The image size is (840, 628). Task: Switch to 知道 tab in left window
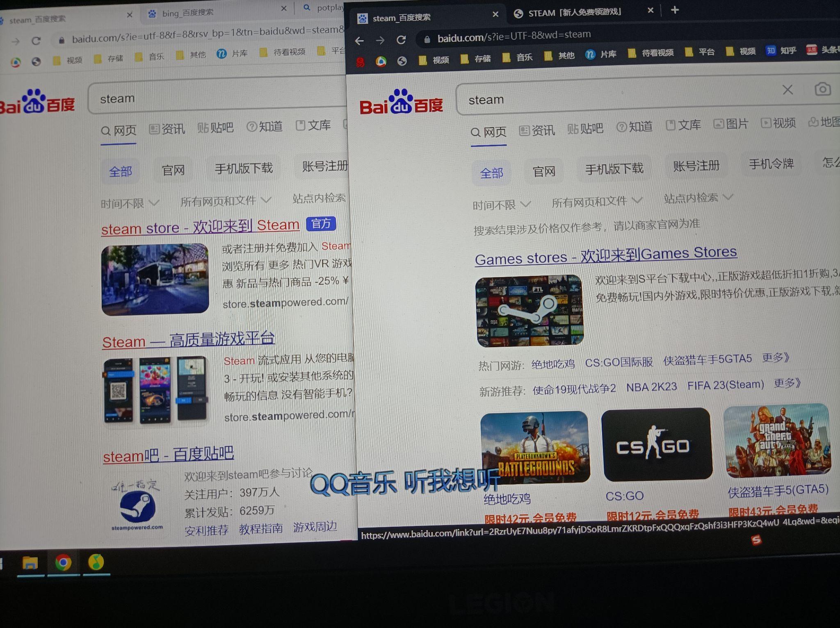265,127
